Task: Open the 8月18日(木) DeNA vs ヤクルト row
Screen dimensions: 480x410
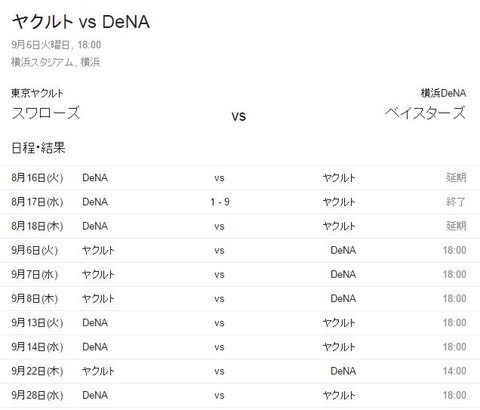Action: [240, 226]
